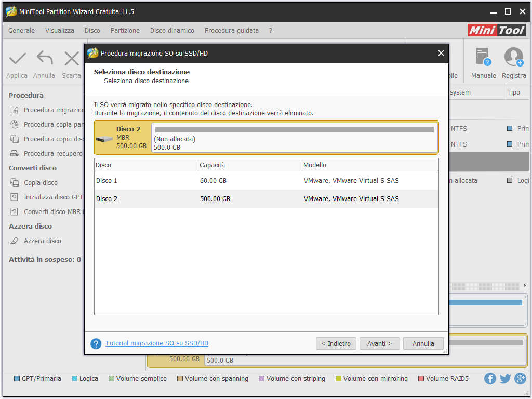The width and height of the screenshot is (532, 399).
Task: Open Twitter social icon
Action: 505,379
